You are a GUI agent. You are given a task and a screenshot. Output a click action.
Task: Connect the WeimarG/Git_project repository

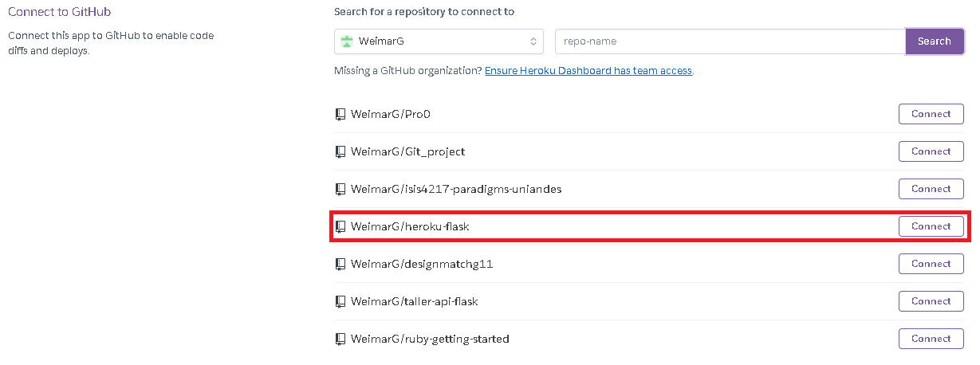(931, 151)
